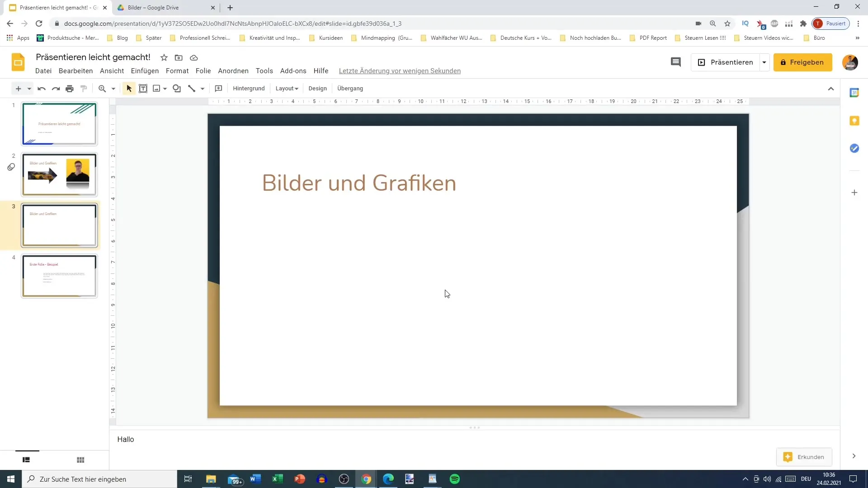
Task: Open the Einfügen menu
Action: point(145,71)
